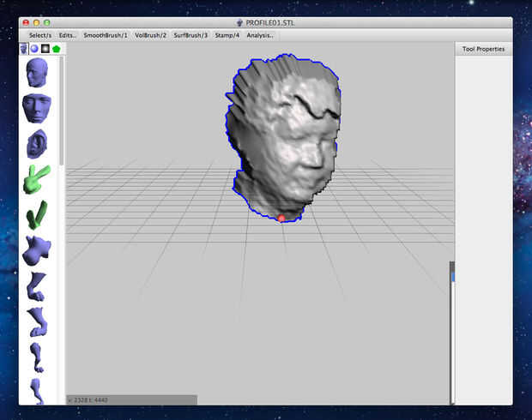Open the Analysis.. menu

click(260, 35)
